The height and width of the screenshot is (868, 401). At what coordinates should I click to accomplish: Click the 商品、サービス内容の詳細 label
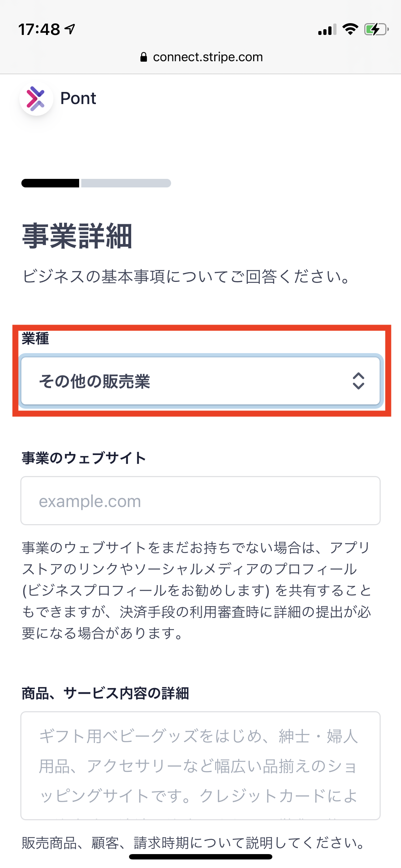pyautogui.click(x=105, y=693)
